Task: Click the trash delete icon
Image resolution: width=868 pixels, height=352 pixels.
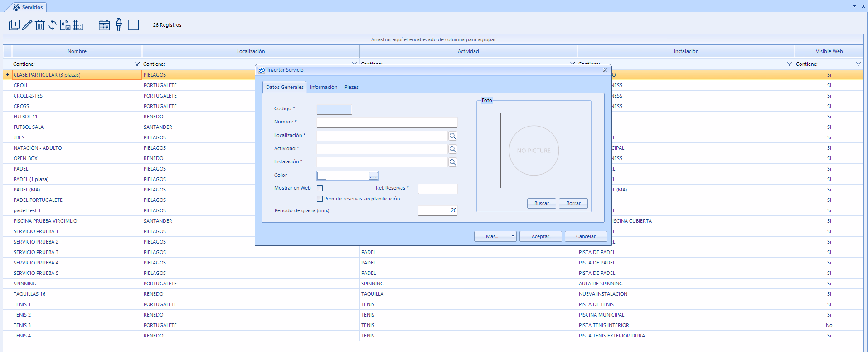Action: pyautogui.click(x=40, y=25)
